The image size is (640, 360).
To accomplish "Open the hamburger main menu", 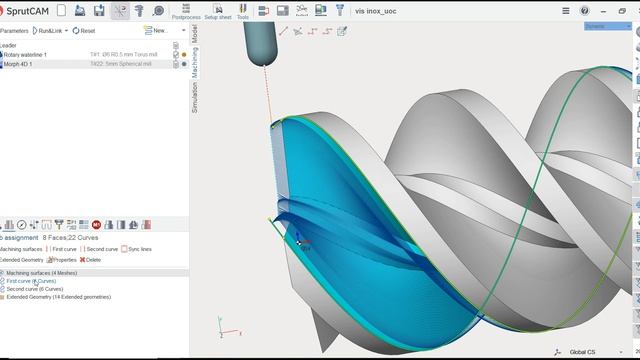I will click(x=566, y=11).
